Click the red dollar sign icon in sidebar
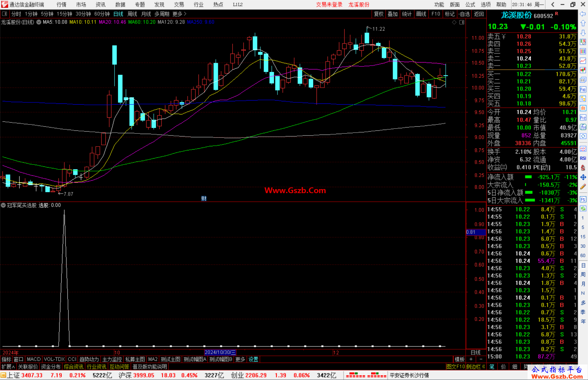This screenshot has width=588, height=380. click(583, 168)
